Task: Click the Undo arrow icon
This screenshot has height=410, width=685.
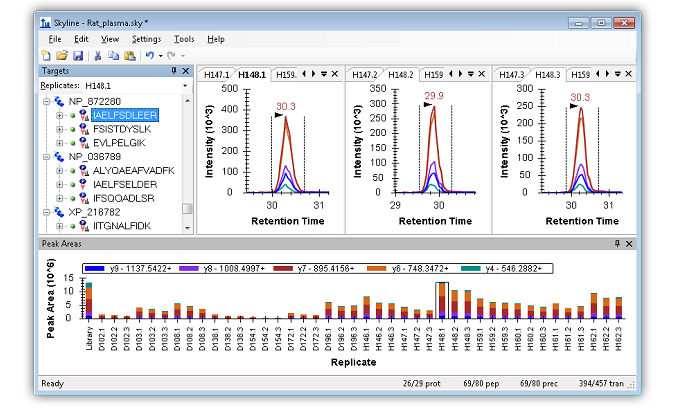Action: click(x=148, y=56)
